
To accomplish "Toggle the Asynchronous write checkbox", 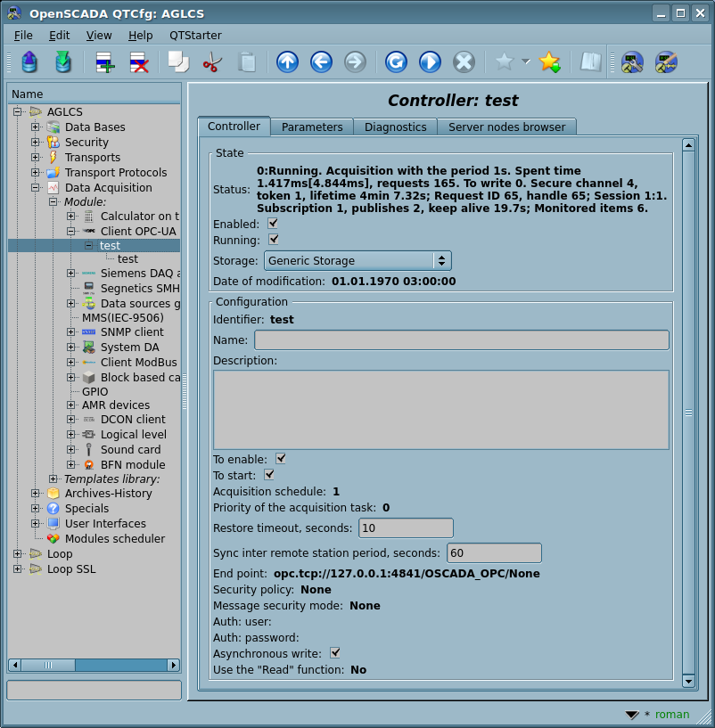I will [335, 653].
